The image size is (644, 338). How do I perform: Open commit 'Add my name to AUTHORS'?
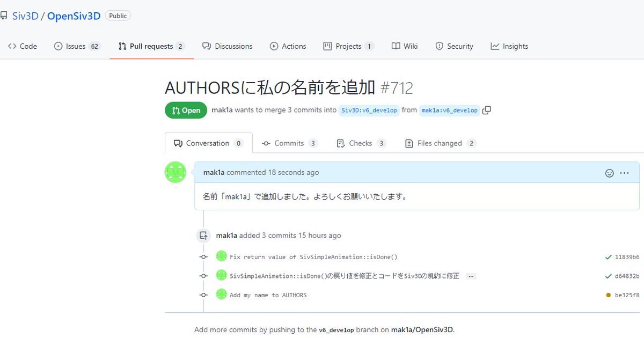(268, 295)
